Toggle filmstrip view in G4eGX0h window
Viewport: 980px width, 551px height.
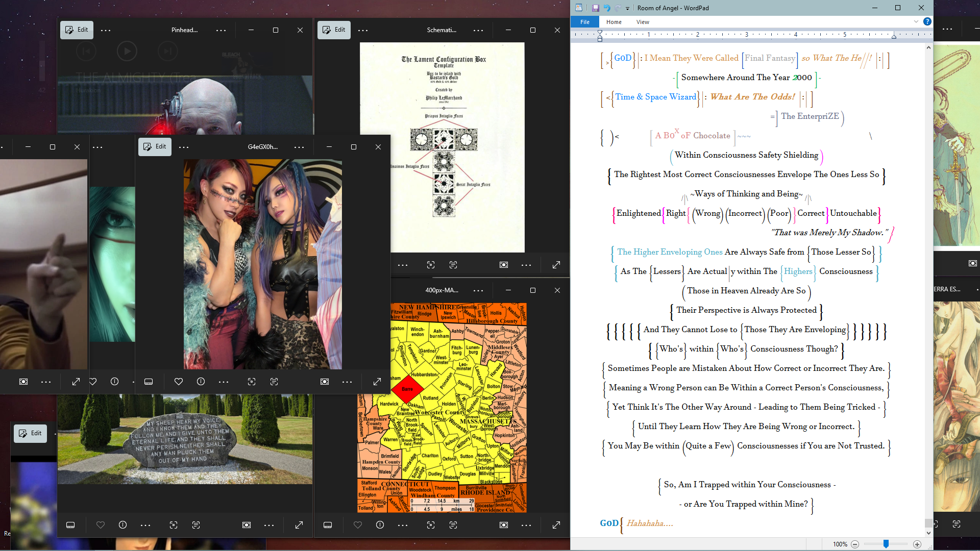[x=149, y=382]
